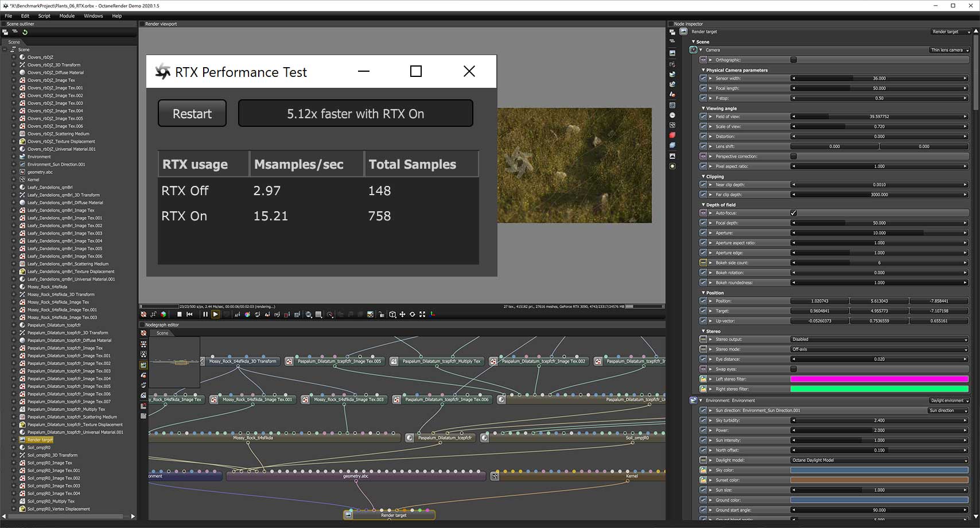Click the red cube icon in Node inspector sidebar
Image resolution: width=980 pixels, height=528 pixels.
(672, 135)
